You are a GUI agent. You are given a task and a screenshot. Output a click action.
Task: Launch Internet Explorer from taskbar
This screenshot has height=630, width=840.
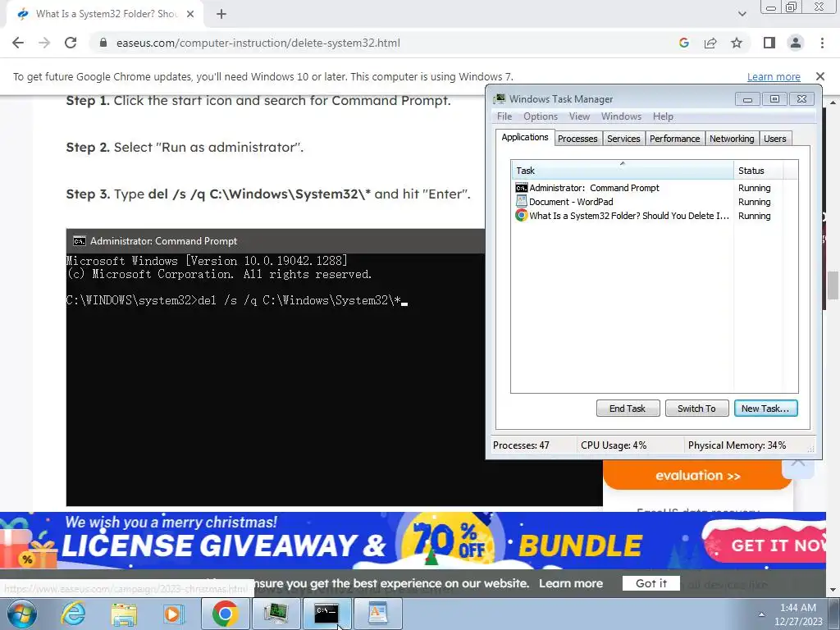coord(73,614)
